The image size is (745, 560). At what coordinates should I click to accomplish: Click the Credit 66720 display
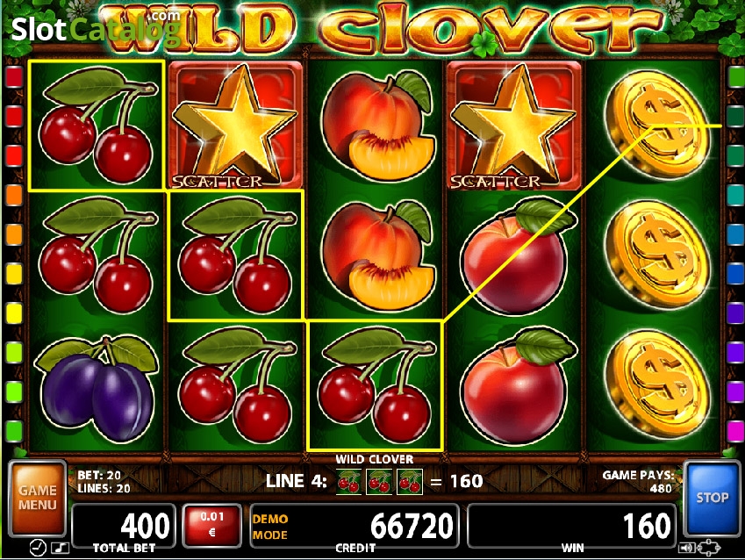[355, 525]
